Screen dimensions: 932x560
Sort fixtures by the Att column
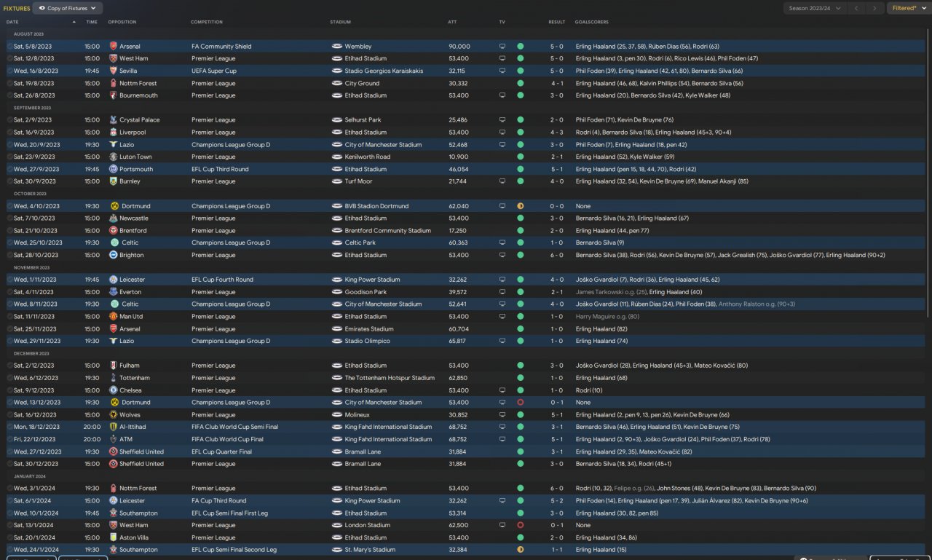pos(452,22)
